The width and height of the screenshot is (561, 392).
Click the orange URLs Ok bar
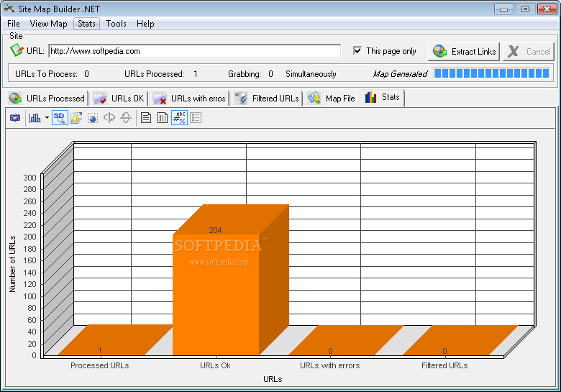216,293
